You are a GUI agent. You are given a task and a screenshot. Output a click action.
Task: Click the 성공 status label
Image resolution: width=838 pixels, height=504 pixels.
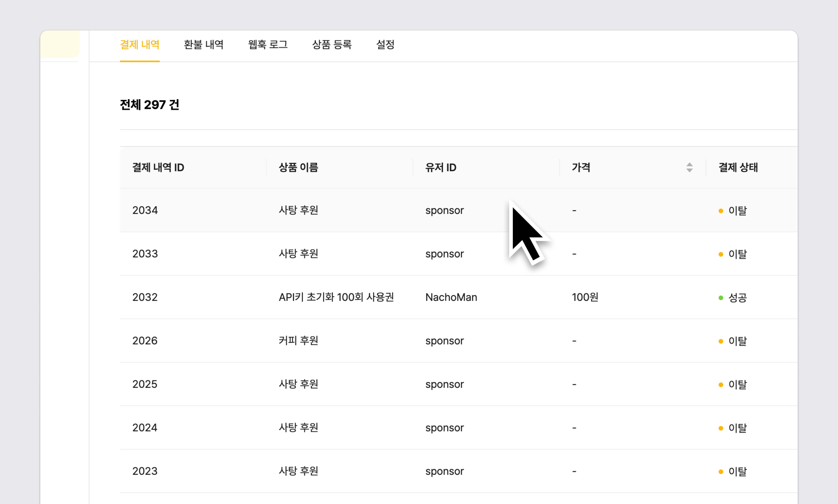(x=737, y=298)
